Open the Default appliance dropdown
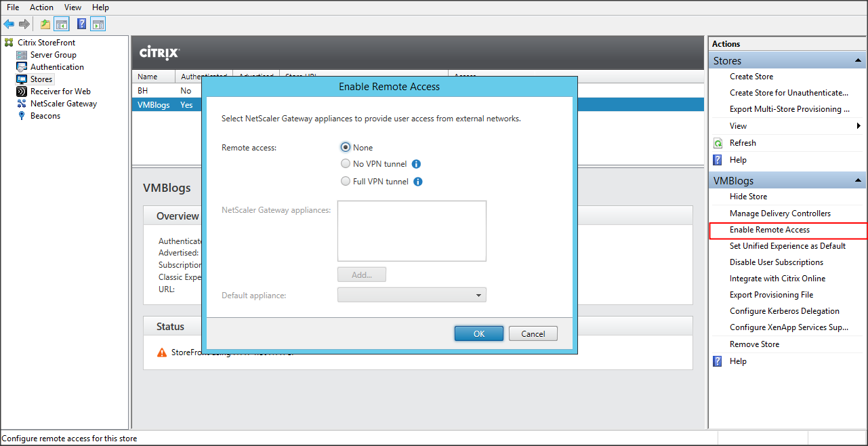Screen dimensions: 868x446 tap(411, 296)
